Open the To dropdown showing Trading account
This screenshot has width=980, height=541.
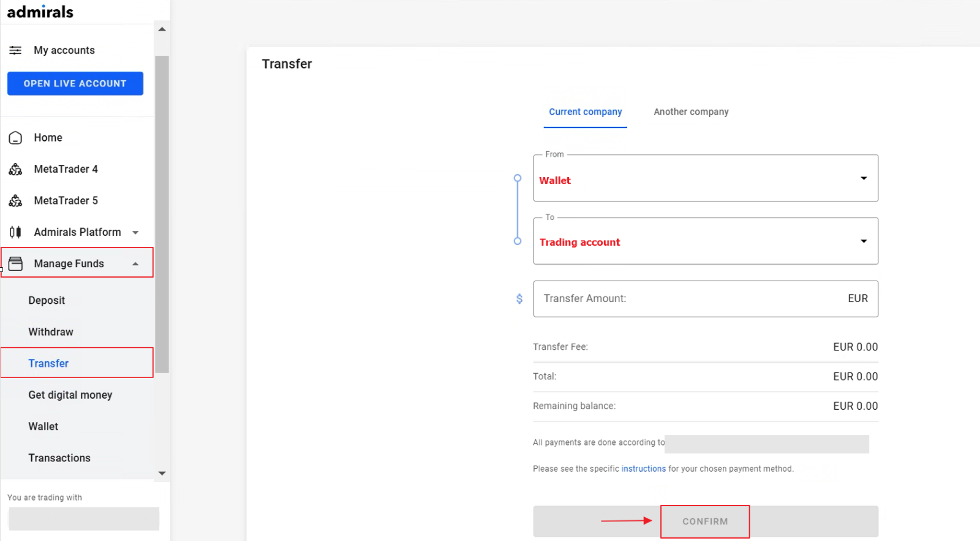(706, 241)
